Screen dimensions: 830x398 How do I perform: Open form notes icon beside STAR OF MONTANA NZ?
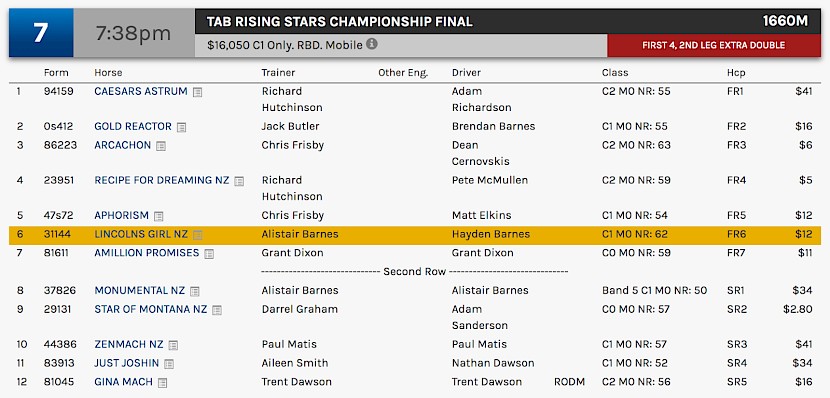(x=217, y=310)
